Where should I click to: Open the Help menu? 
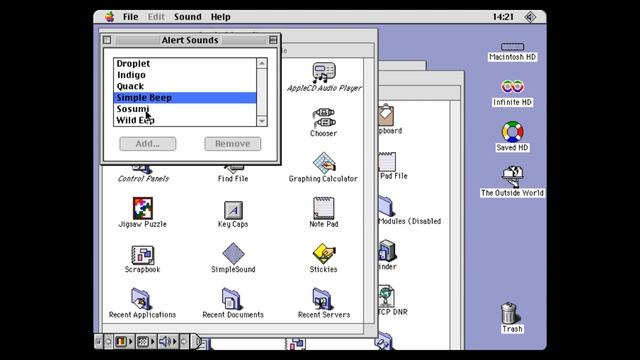click(220, 17)
